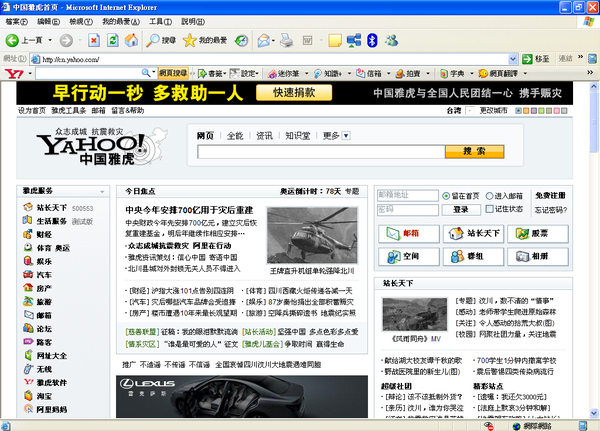This screenshot has width=600, height=431.
Task: Open the 檢視 menu
Action: click(x=81, y=22)
